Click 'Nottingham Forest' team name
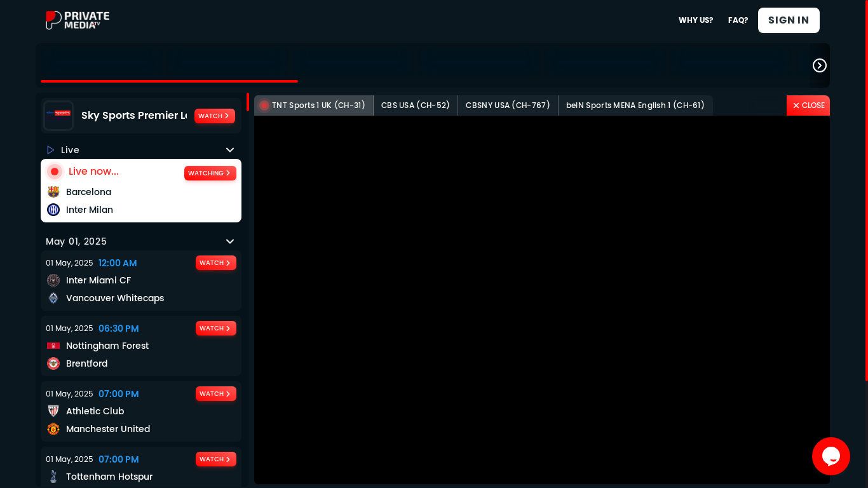Viewport: 868px width, 488px height. (x=107, y=346)
